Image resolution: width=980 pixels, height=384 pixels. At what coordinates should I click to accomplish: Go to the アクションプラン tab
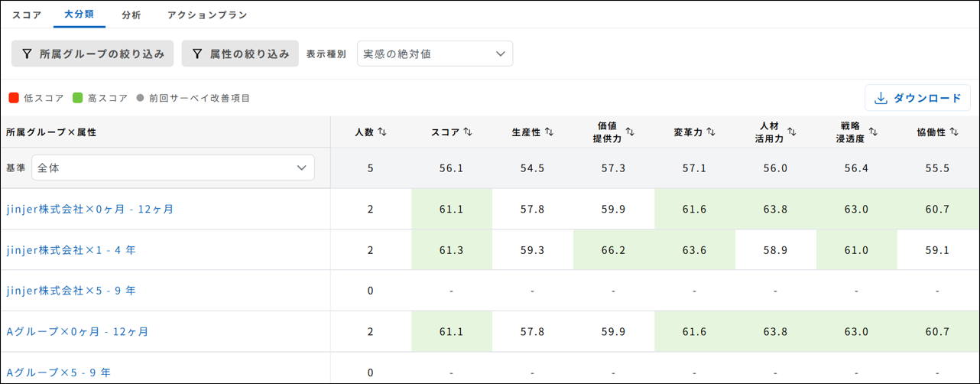pyautogui.click(x=207, y=15)
